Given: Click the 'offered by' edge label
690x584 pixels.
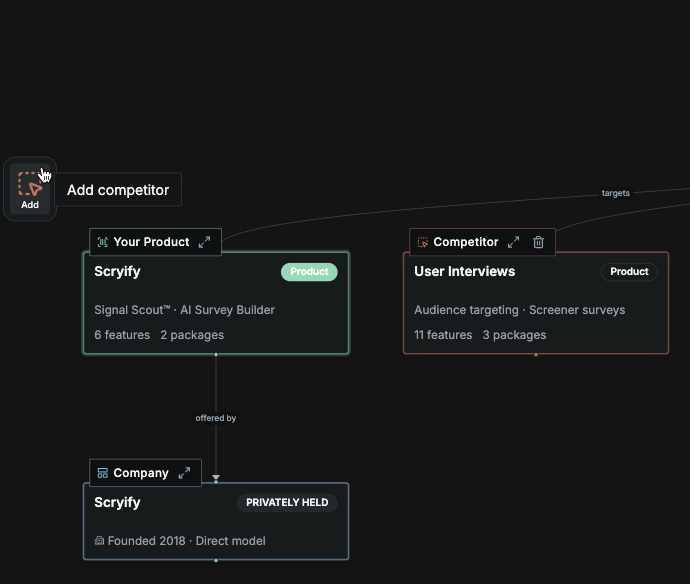Looking at the screenshot, I should (x=216, y=418).
